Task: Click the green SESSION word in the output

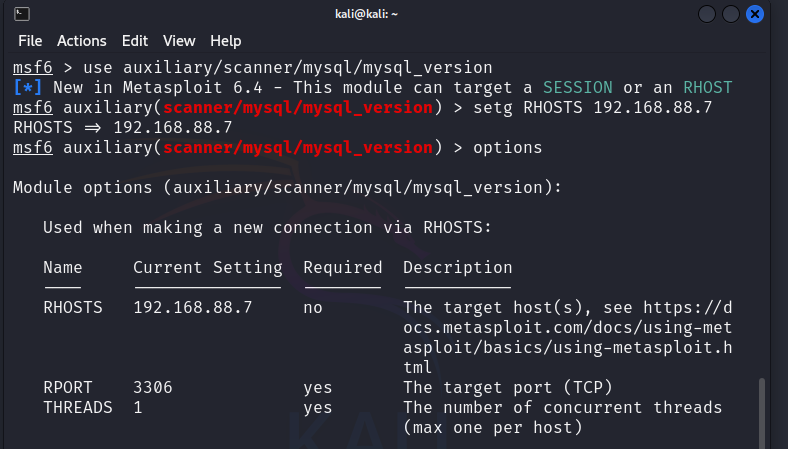Action: click(578, 88)
